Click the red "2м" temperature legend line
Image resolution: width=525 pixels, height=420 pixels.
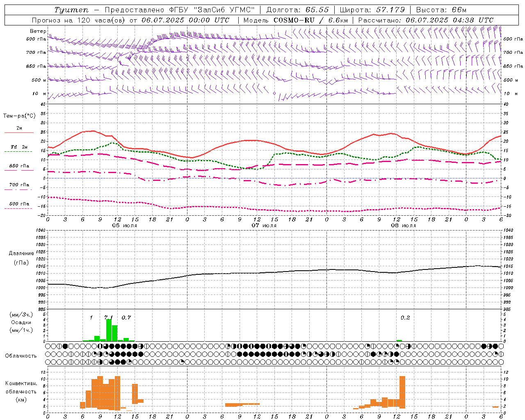click(x=19, y=133)
